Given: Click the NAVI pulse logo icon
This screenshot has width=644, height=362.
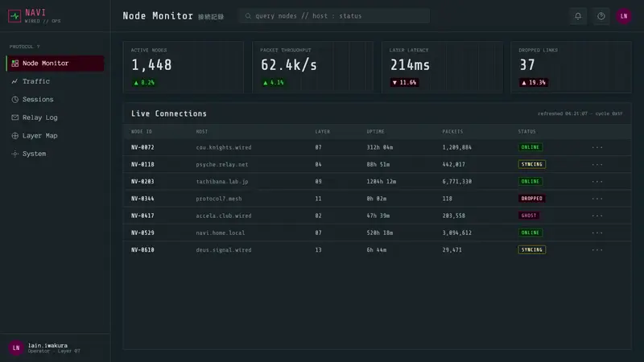Looking at the screenshot, I should 14,16.
